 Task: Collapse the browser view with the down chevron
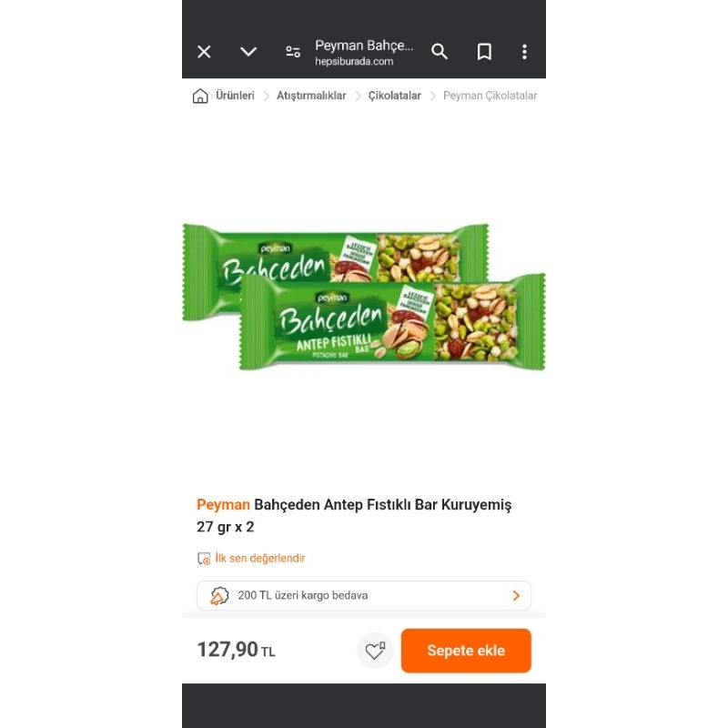click(x=247, y=52)
